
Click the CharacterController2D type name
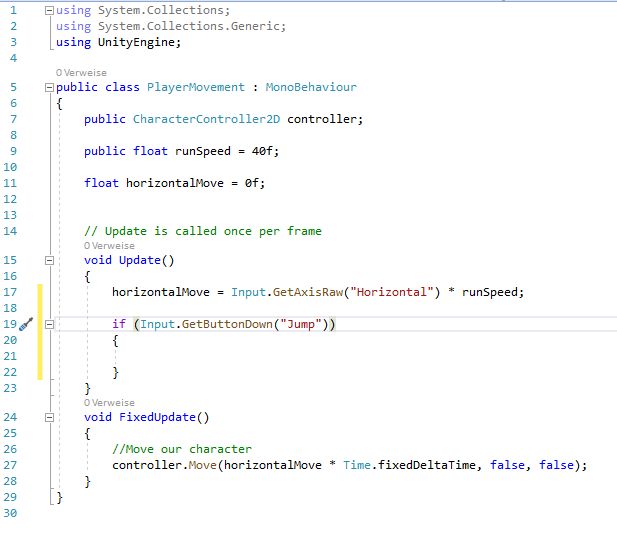coord(207,119)
